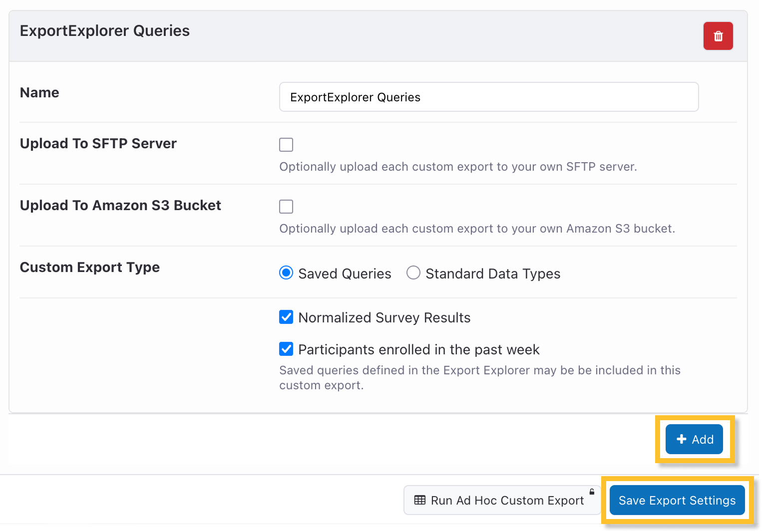Untick Participants enrolled in past week checkbox
Screen dimensions: 762x532
click(286, 349)
